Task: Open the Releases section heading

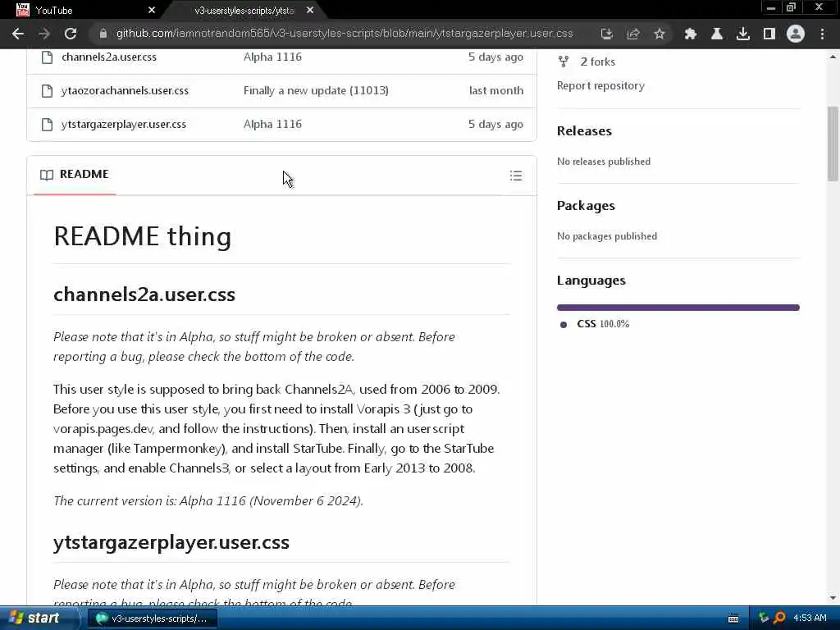Action: pos(584,131)
